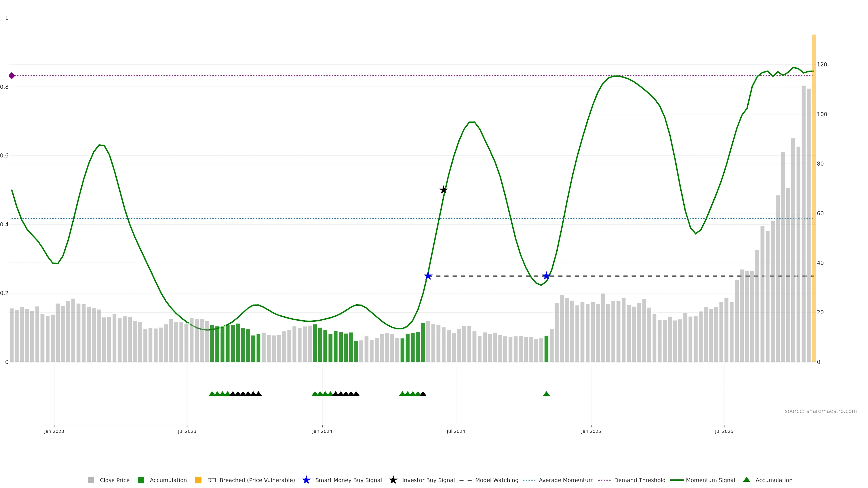
Task: Click the first blue star before Jul 2024
Action: coord(428,276)
